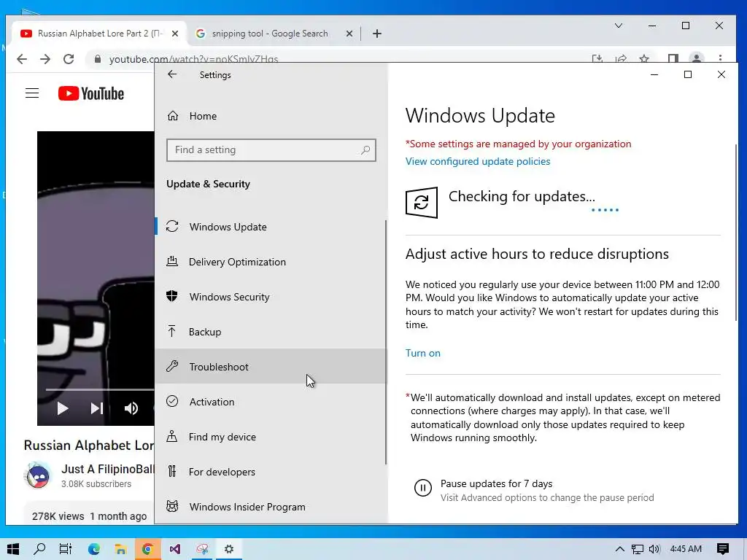Click the Settings sidebar scrollbar

pos(385,342)
